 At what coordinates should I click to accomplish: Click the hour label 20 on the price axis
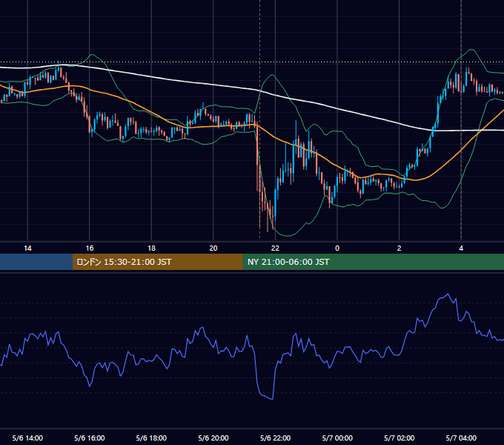click(213, 248)
